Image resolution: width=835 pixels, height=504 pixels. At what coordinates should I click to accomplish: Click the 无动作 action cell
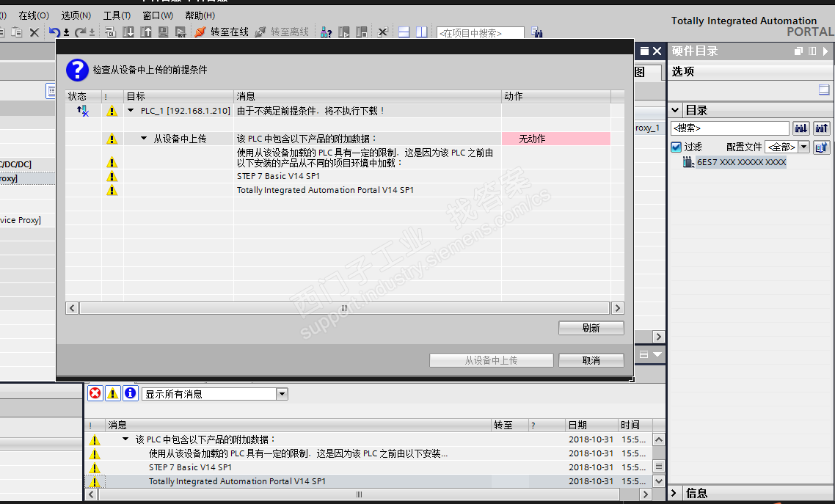pyautogui.click(x=556, y=139)
